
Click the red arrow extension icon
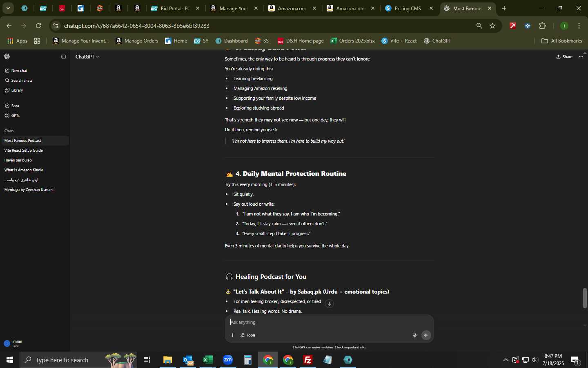pyautogui.click(x=513, y=26)
